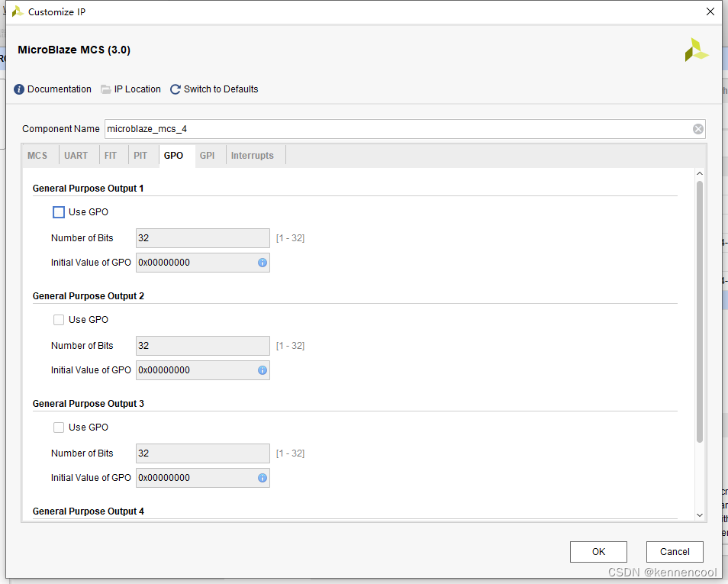Click the General Purpose Output 3 heading
This screenshot has height=584, width=728.
[89, 404]
